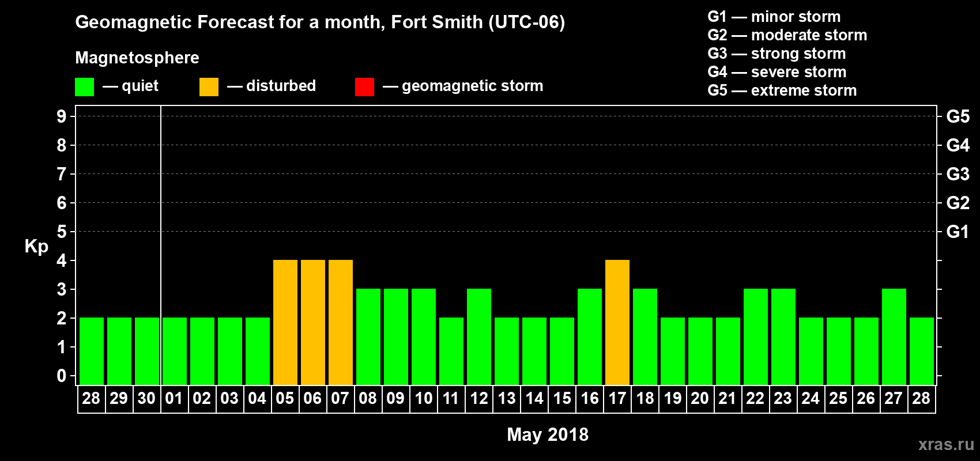Click the Kp axis value 0

[62, 376]
